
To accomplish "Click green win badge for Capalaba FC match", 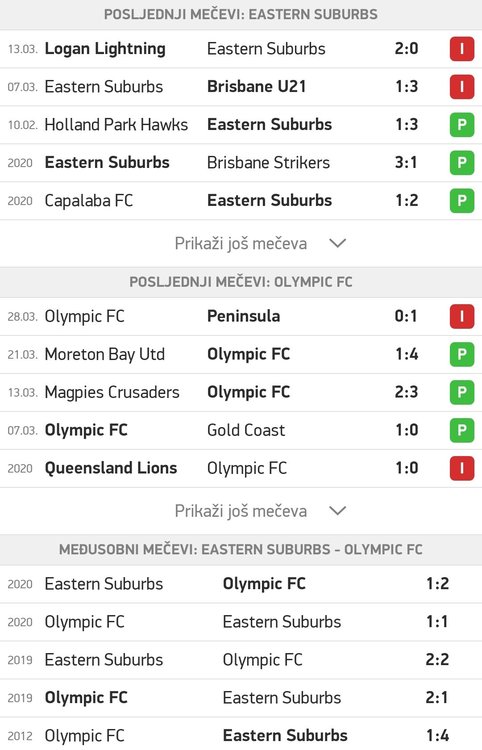I will [461, 200].
